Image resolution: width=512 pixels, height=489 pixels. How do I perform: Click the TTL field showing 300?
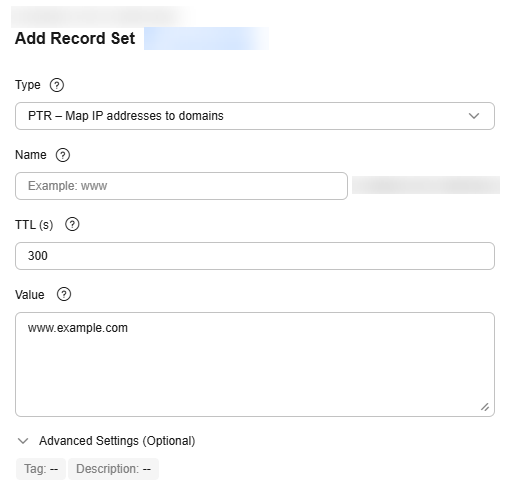pyautogui.click(x=255, y=256)
